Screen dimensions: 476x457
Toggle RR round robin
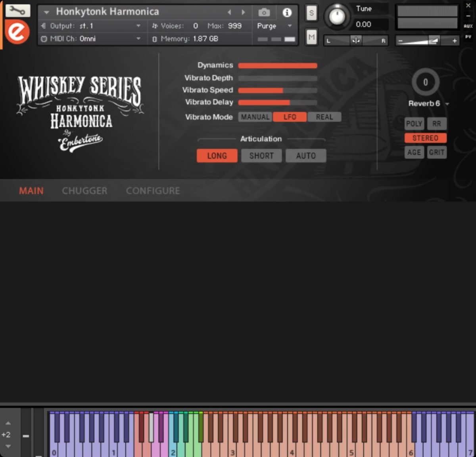[x=437, y=124]
